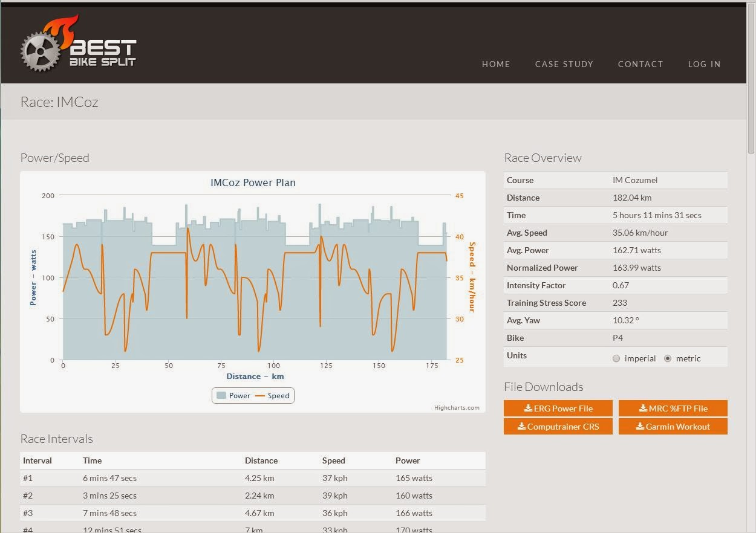This screenshot has height=533, width=756.
Task: Click the File Downloads heading
Action: [x=543, y=387]
